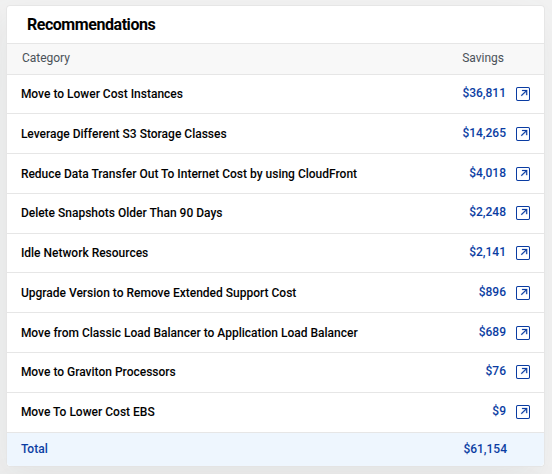The width and height of the screenshot is (552, 474).
Task: Select 'Reduce Data Transfer Out To Internet Cost' text
Action: coord(134,174)
